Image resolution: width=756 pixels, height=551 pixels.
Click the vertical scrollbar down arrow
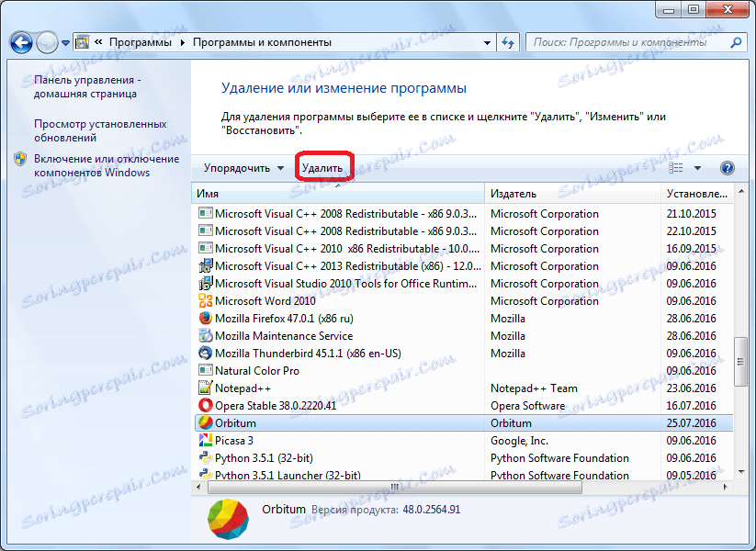tap(741, 472)
